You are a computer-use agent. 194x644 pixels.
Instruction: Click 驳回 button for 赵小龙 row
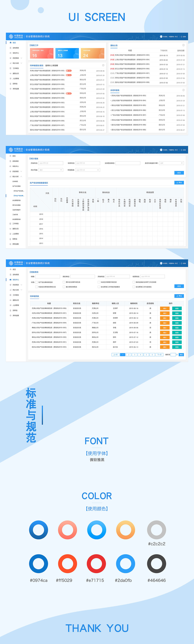pyautogui.click(x=177, y=347)
